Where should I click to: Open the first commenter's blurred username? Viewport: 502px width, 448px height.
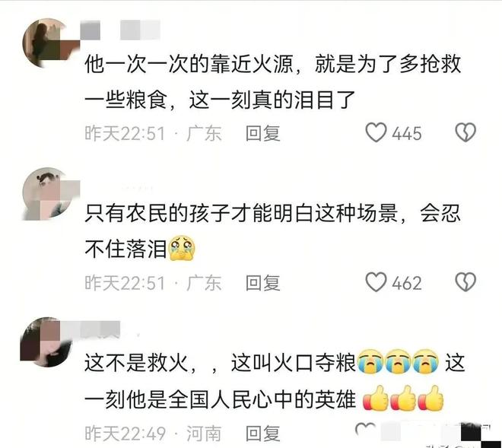[120, 30]
